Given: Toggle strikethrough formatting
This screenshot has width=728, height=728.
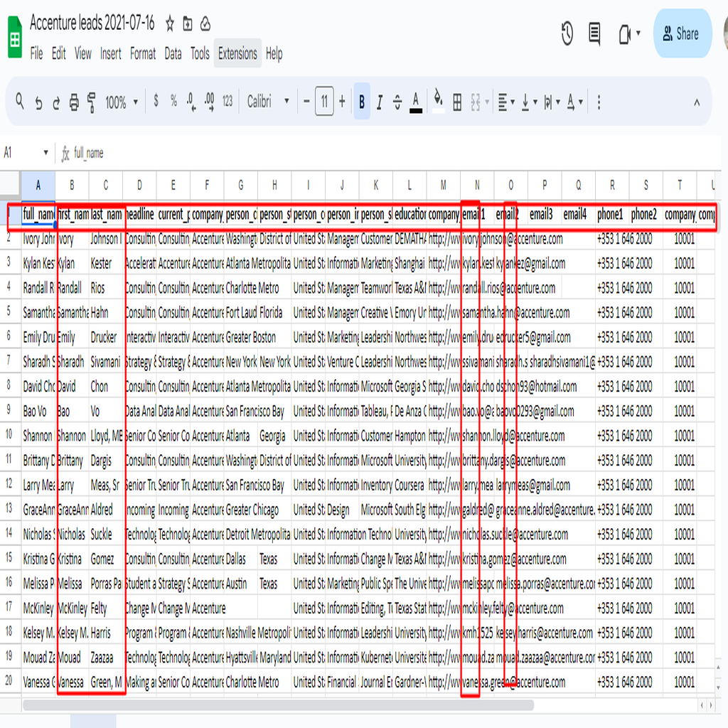Looking at the screenshot, I should tap(397, 102).
